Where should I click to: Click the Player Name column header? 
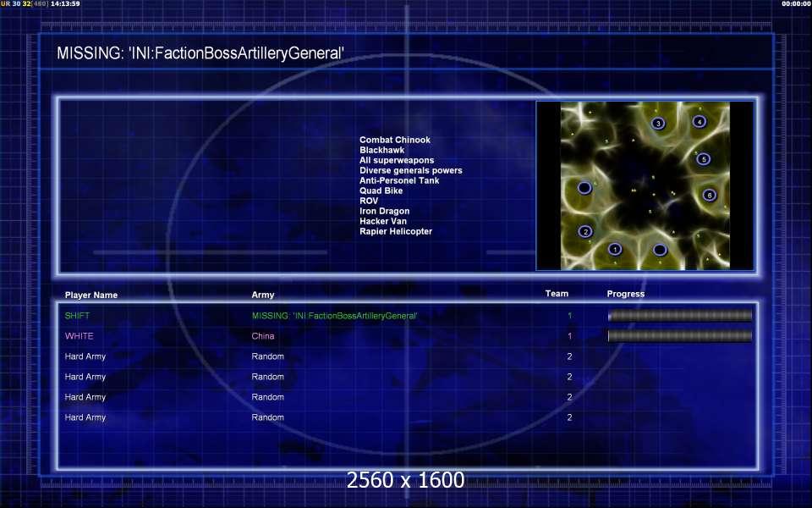click(91, 295)
